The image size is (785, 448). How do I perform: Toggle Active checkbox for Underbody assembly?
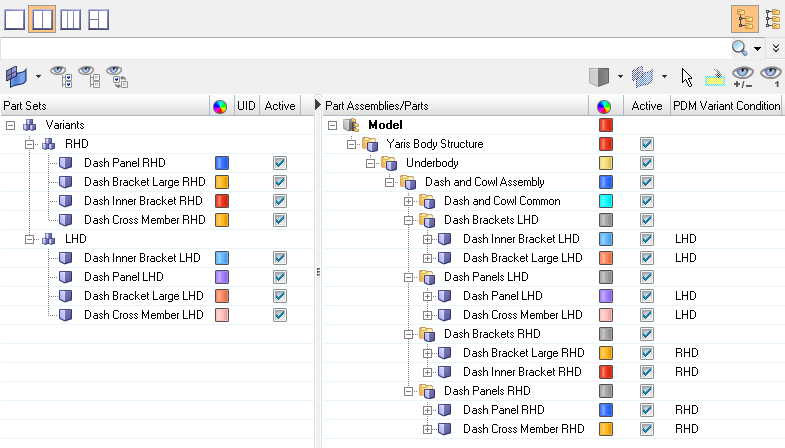click(x=647, y=163)
